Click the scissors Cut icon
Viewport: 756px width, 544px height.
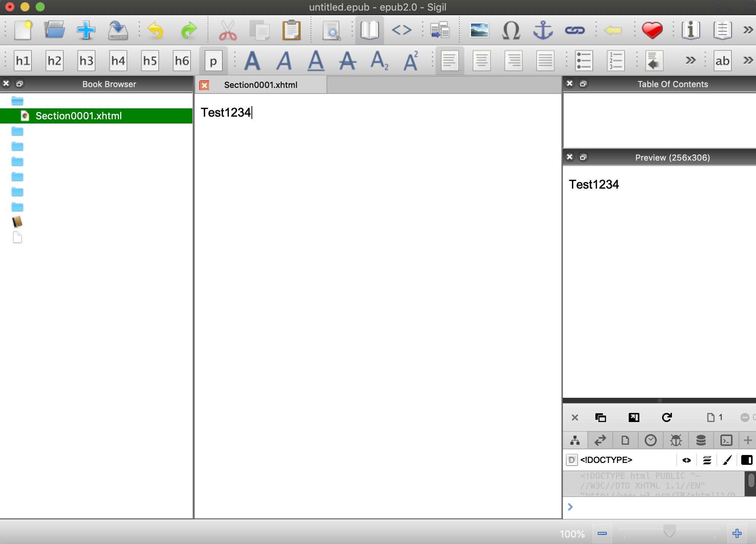228,30
